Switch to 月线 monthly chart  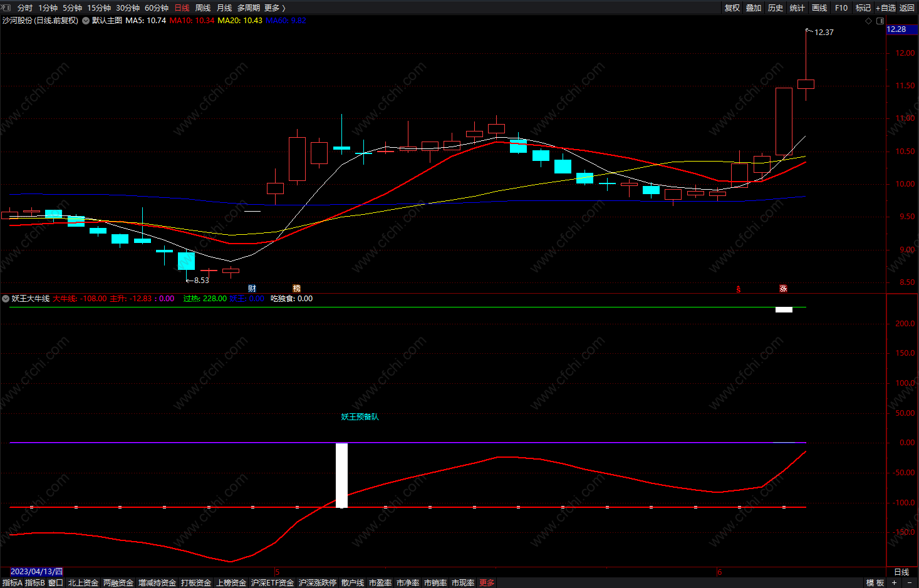(x=224, y=8)
